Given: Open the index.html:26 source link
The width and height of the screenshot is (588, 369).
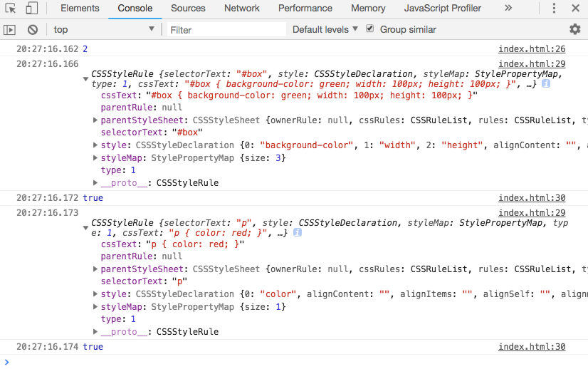Looking at the screenshot, I should point(531,49).
